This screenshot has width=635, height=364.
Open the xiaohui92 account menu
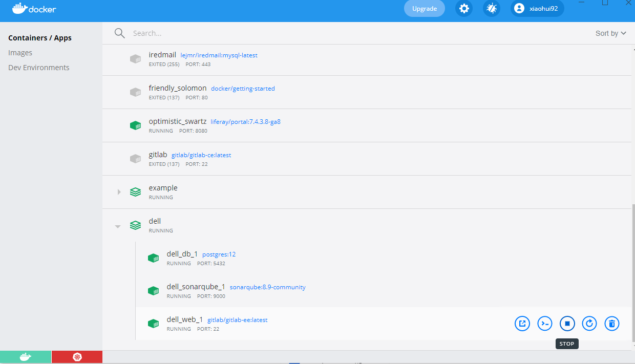click(537, 8)
